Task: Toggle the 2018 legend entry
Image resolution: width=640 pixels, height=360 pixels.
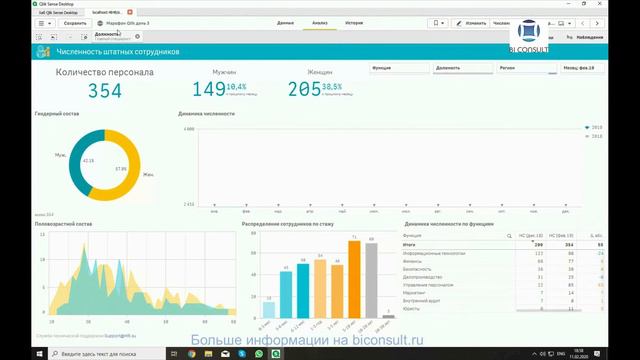Action: [594, 136]
